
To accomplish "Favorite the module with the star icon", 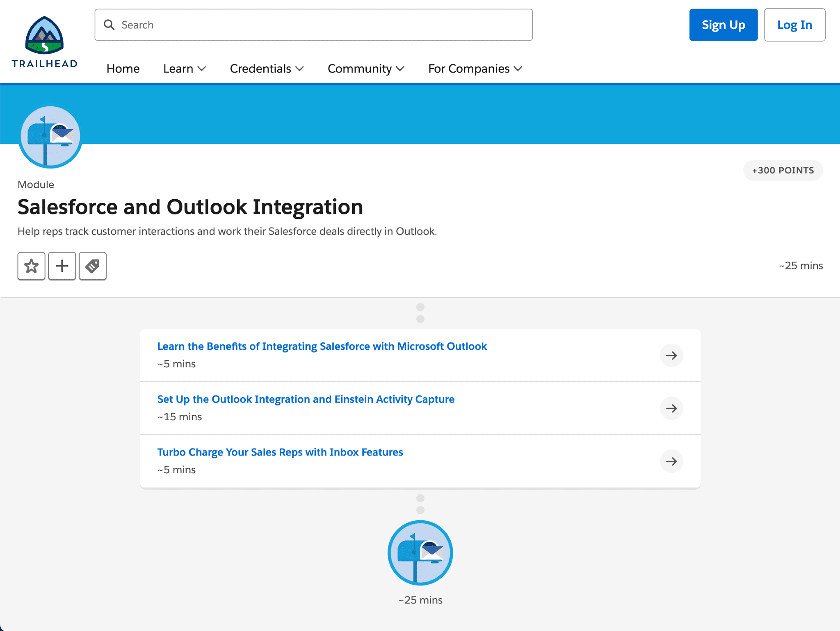I will (x=32, y=266).
